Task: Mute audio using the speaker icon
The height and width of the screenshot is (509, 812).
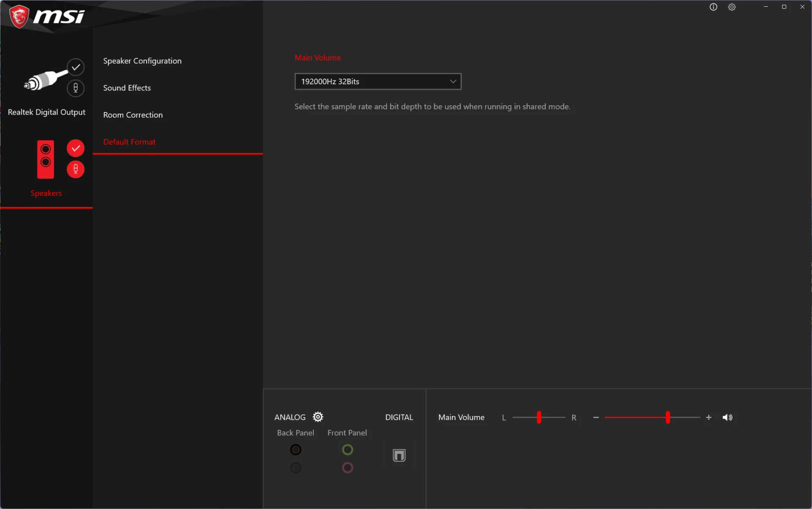Action: (727, 417)
